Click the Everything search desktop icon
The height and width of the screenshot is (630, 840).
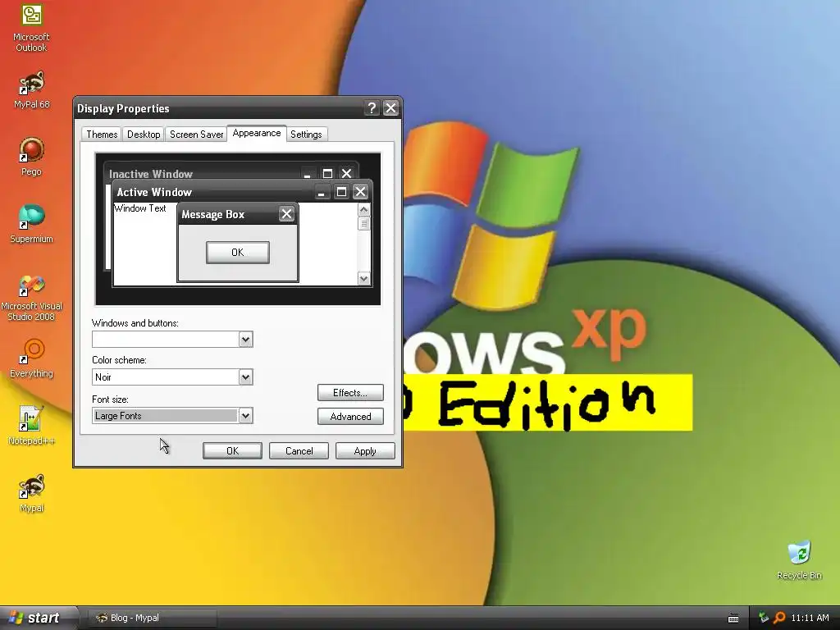(x=31, y=359)
